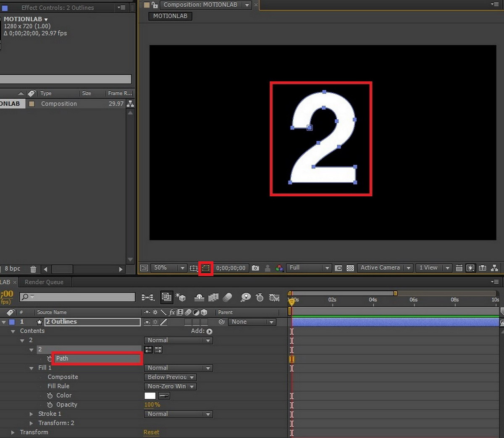Click the Reset link for Transform
Image resolution: width=504 pixels, height=438 pixels.
point(151,433)
